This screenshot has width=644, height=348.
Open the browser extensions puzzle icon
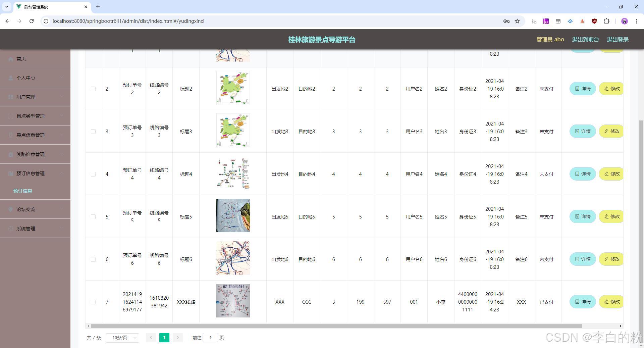(x=606, y=21)
